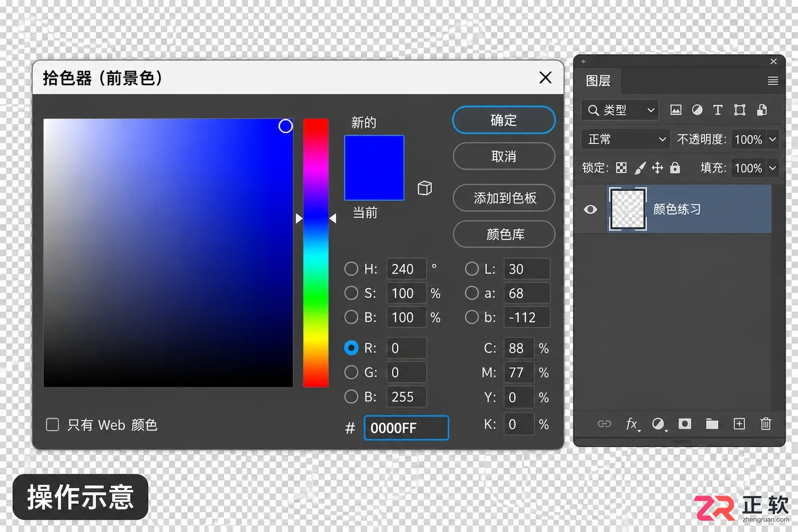
Task: Confirm the color with 确定
Action: 504,120
